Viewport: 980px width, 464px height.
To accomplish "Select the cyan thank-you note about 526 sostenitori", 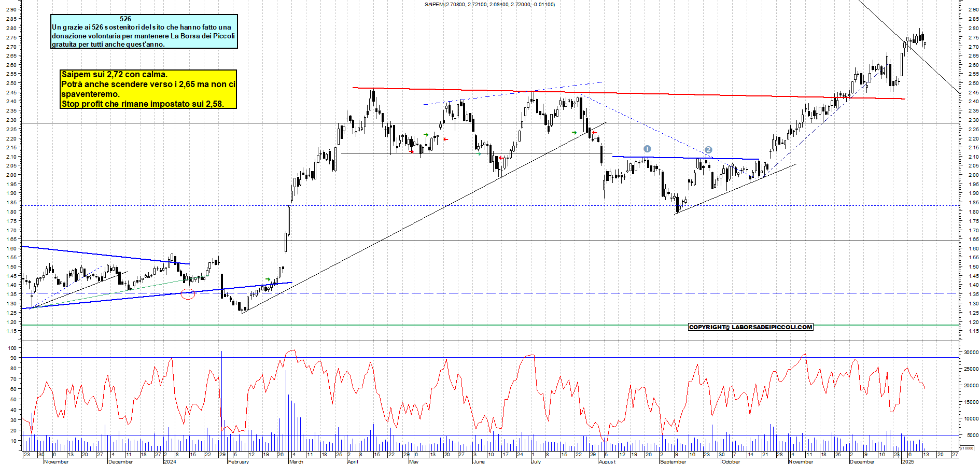I will (x=144, y=31).
